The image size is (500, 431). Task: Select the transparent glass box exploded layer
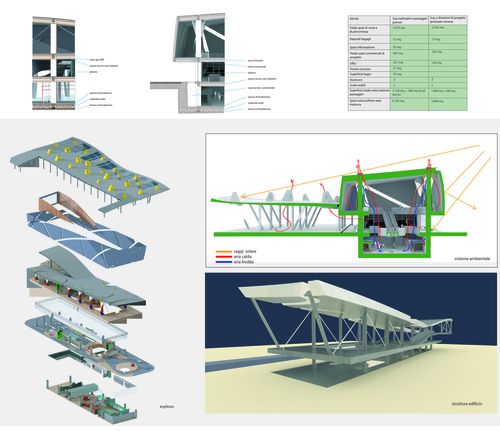(x=82, y=318)
